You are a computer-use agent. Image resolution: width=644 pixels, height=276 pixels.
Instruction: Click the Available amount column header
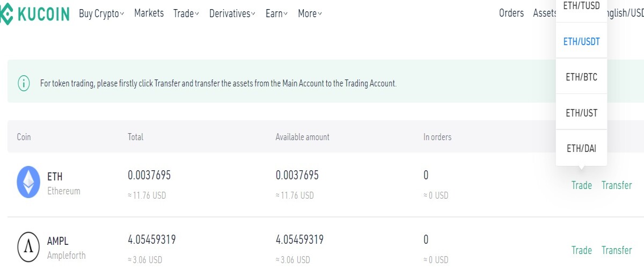[303, 137]
